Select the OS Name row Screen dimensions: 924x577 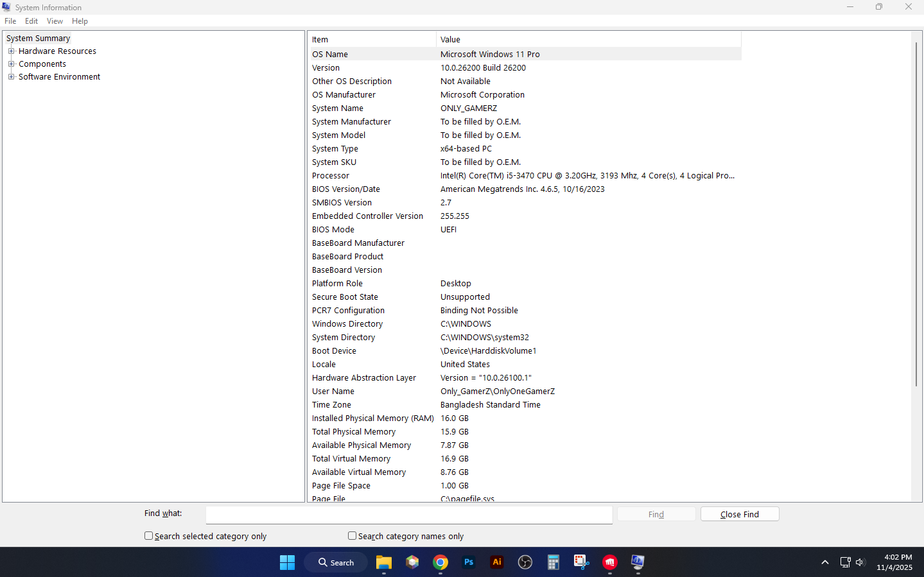click(x=525, y=55)
